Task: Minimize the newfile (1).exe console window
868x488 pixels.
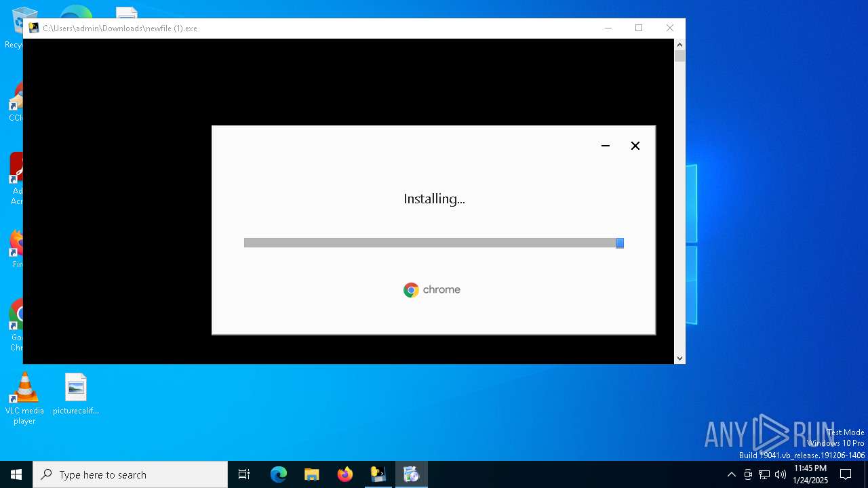Action: coord(608,28)
